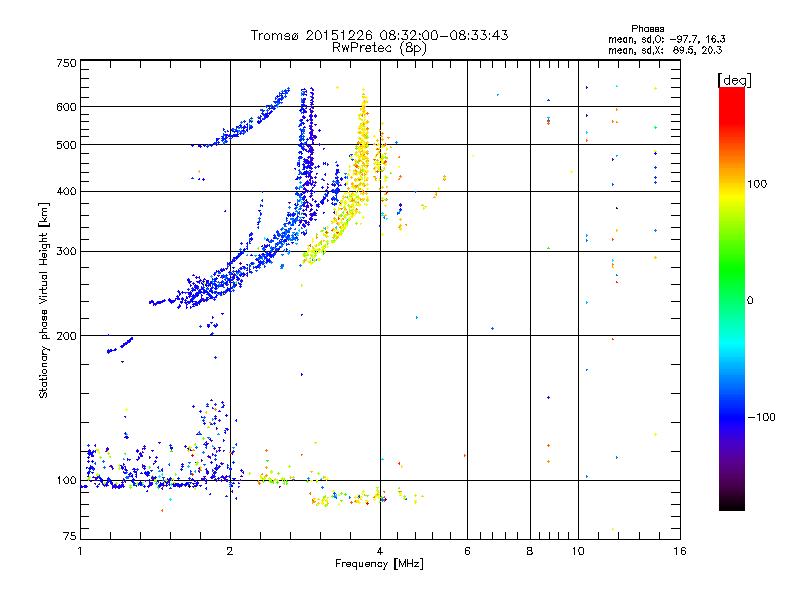
Task: Click the x-axis label 'Frequency [MHz]'
Action: 379,564
